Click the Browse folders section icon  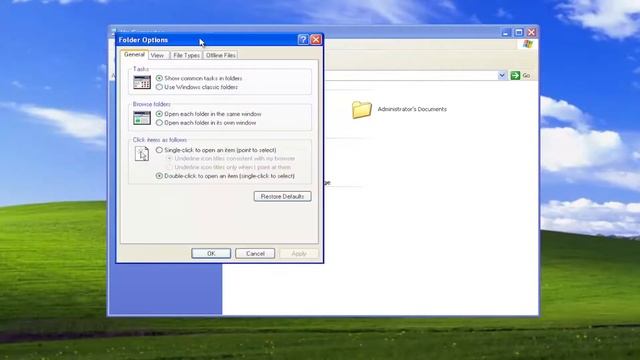[142, 118]
